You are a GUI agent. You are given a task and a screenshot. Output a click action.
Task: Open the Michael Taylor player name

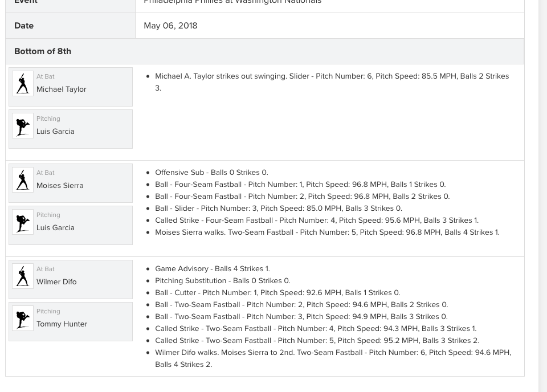(62, 89)
